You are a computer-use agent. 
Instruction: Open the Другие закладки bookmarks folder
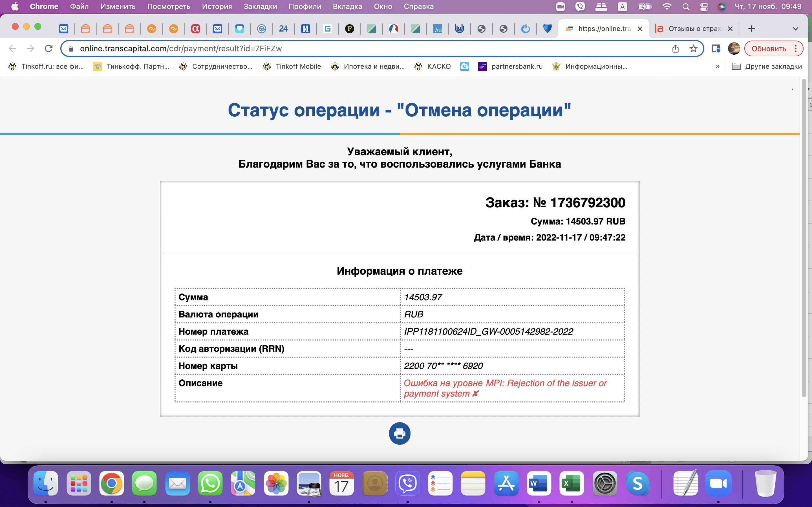coord(767,66)
